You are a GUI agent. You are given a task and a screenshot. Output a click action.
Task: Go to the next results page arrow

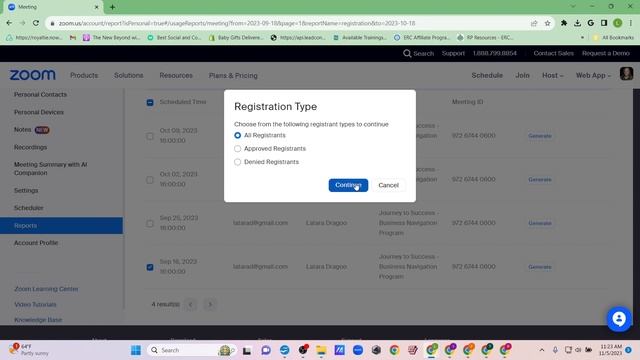coord(210,304)
